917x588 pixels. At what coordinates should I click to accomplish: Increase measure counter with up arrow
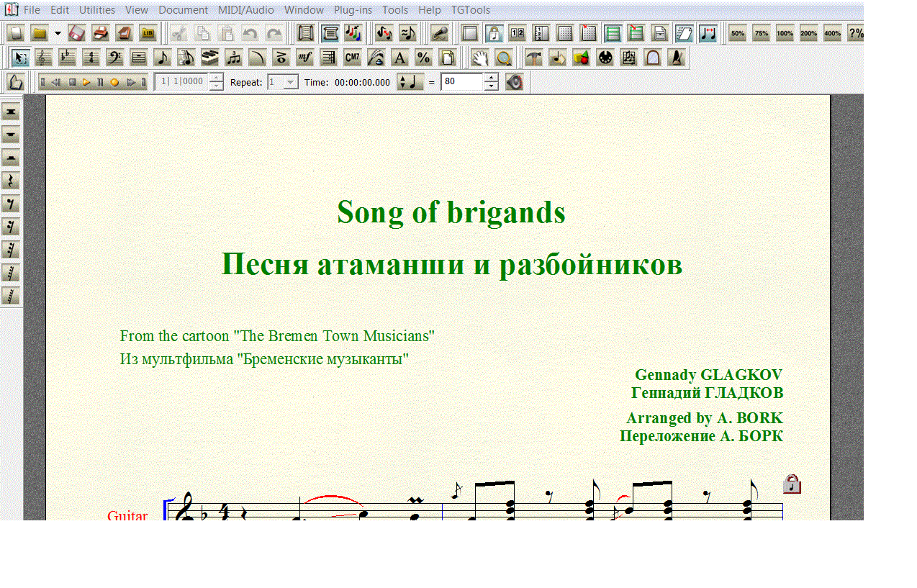[x=216, y=78]
